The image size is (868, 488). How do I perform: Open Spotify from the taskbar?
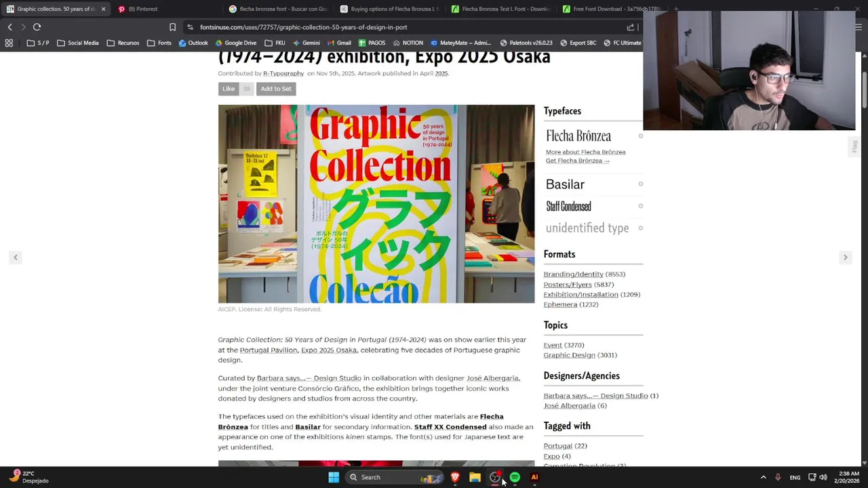515,477
